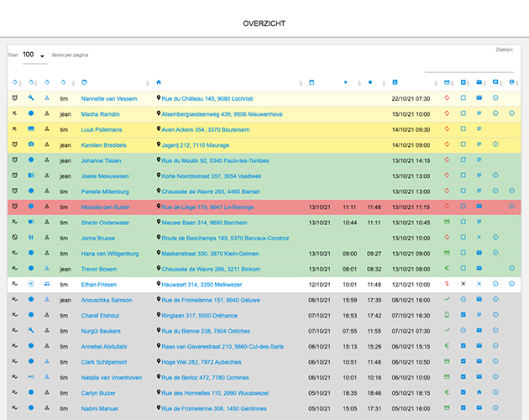Click wrench icon in Nannette van Vessem row

point(31,98)
